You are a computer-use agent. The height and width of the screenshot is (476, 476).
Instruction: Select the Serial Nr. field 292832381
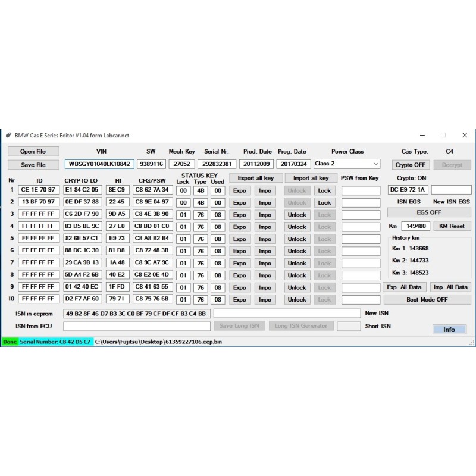[217, 164]
